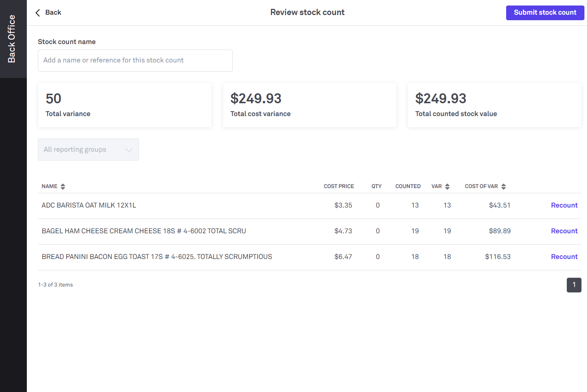Click the back chevron arrow icon

point(37,13)
